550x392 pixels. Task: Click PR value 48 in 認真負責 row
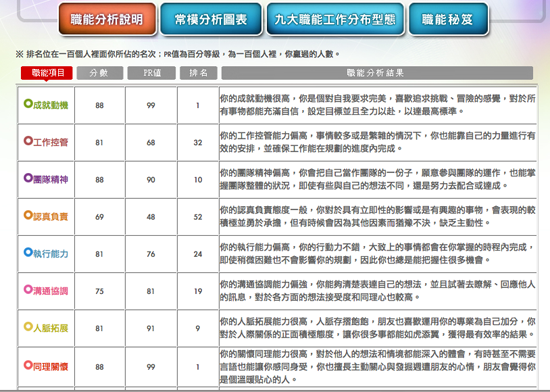(x=151, y=217)
